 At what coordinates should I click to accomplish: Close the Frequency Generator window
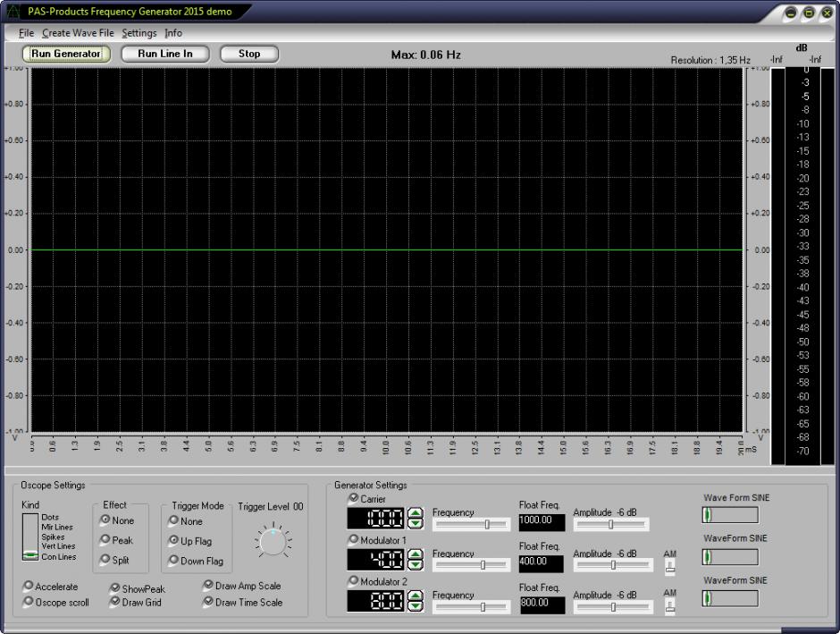click(827, 13)
